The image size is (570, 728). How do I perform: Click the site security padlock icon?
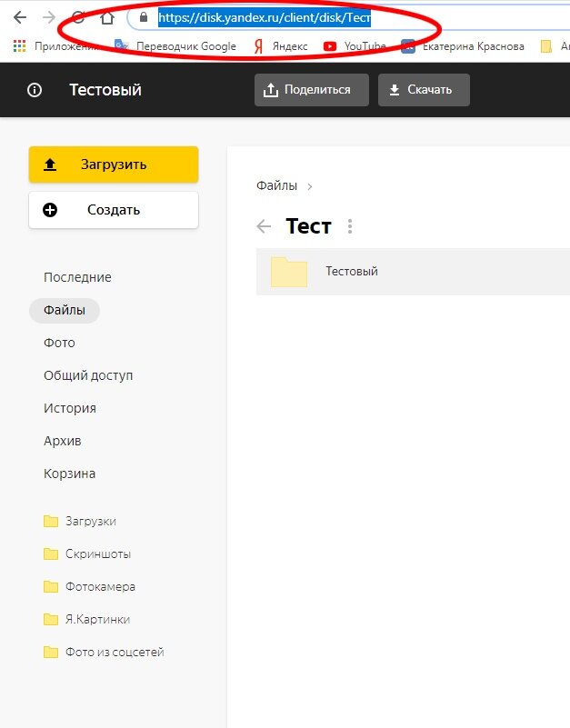pos(144,17)
